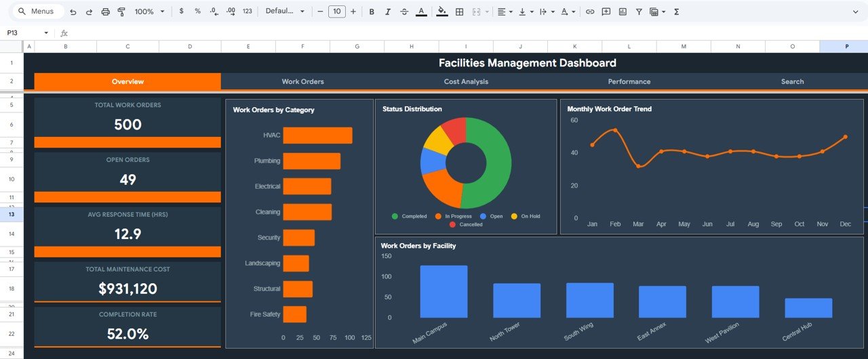Print the spreadsheet using the printer icon
The height and width of the screenshot is (359, 868).
click(x=105, y=12)
